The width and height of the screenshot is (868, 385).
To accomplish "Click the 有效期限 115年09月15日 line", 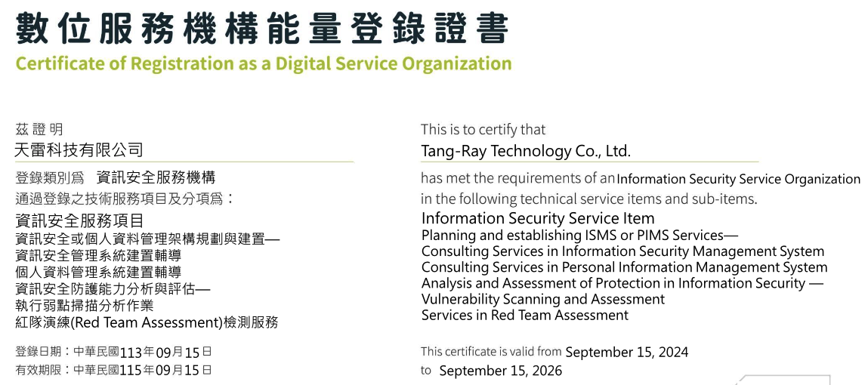I will click(113, 369).
